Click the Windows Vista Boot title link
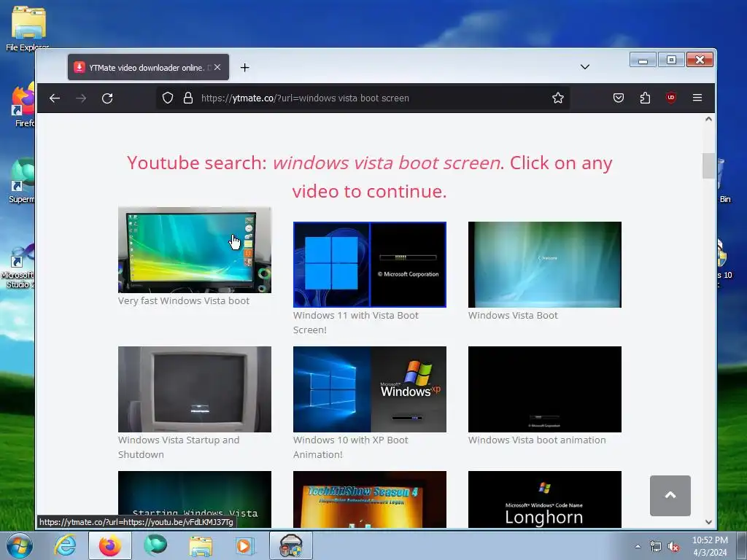Viewport: 747px width, 560px height. (x=513, y=315)
